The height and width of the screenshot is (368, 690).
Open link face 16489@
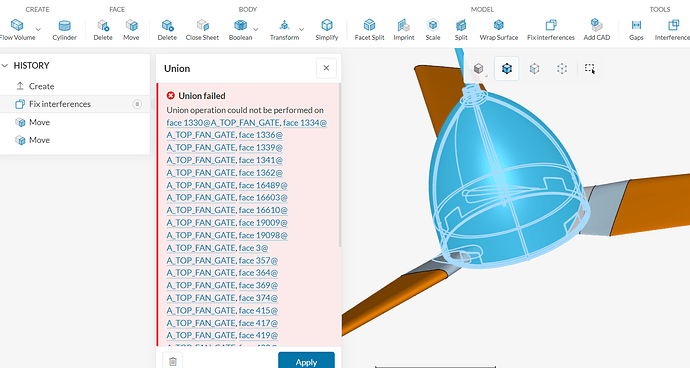click(x=263, y=185)
